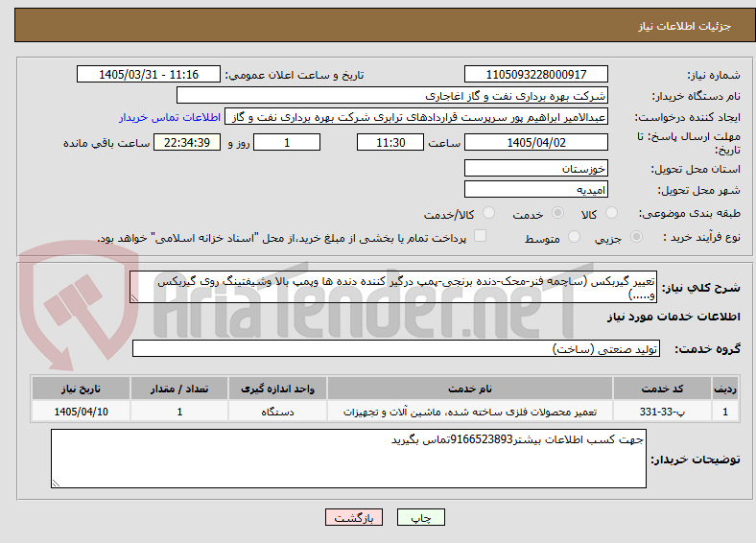Click the واحد اندازه گیری column header
This screenshot has width=756, height=543.
coord(277,389)
